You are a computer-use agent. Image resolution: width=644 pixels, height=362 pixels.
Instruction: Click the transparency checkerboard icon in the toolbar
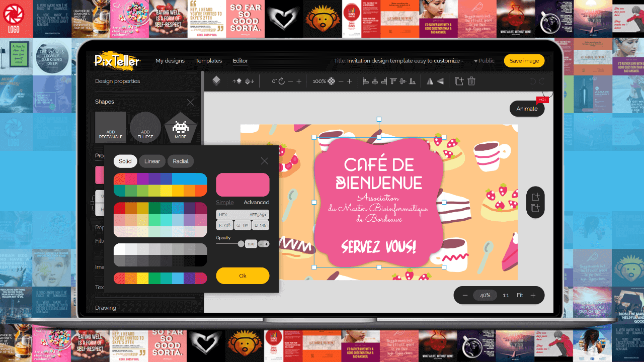pyautogui.click(x=332, y=81)
